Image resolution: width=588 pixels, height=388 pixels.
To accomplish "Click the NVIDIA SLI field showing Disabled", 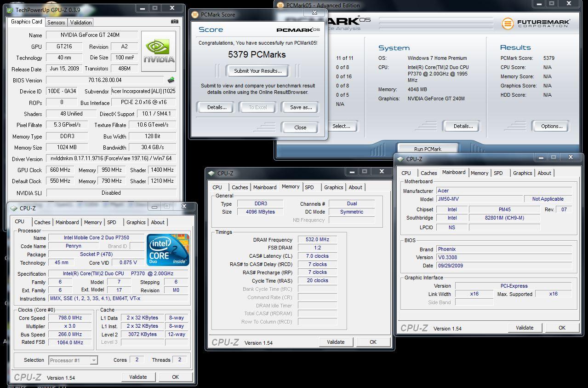I will 111,193.
